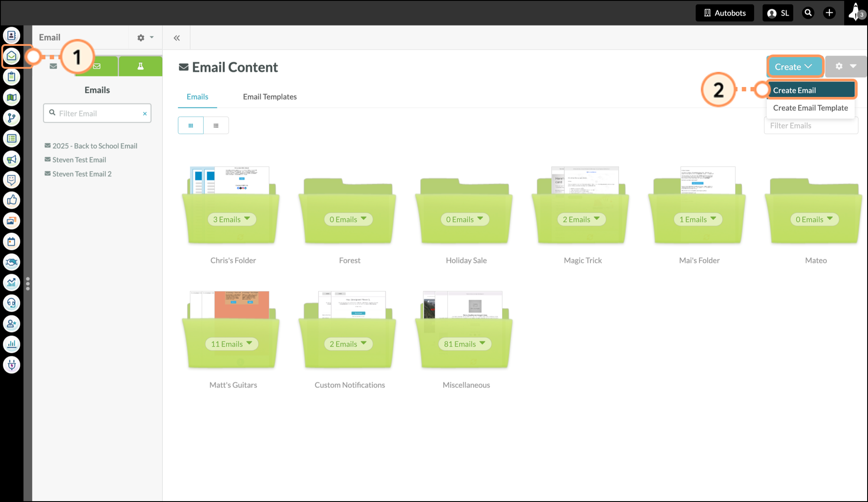The width and height of the screenshot is (868, 502).
Task: Open the 3 Emails dropdown on Chris's Folder
Action: tap(232, 219)
